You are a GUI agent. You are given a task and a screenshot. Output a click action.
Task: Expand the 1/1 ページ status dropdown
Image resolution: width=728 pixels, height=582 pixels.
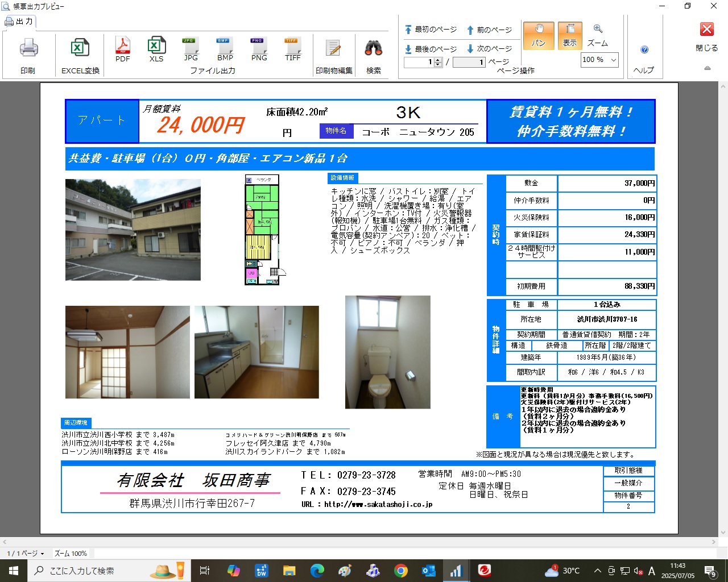pos(26,553)
